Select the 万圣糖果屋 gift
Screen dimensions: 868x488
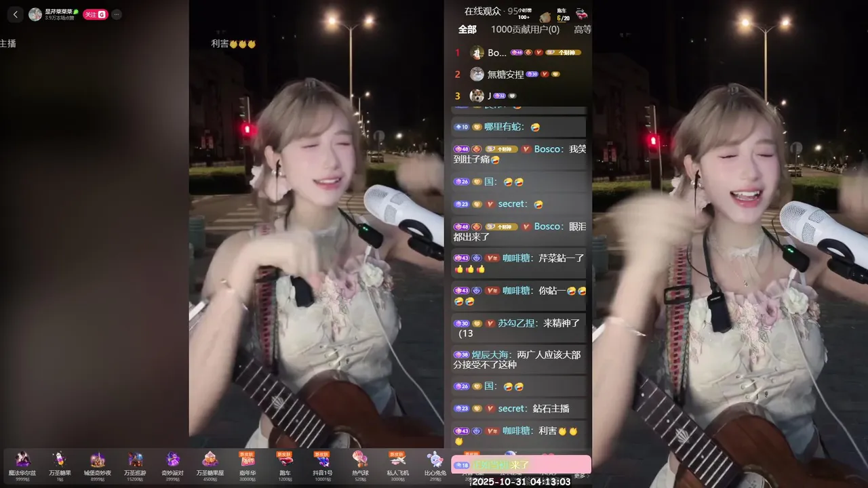pos(210,466)
